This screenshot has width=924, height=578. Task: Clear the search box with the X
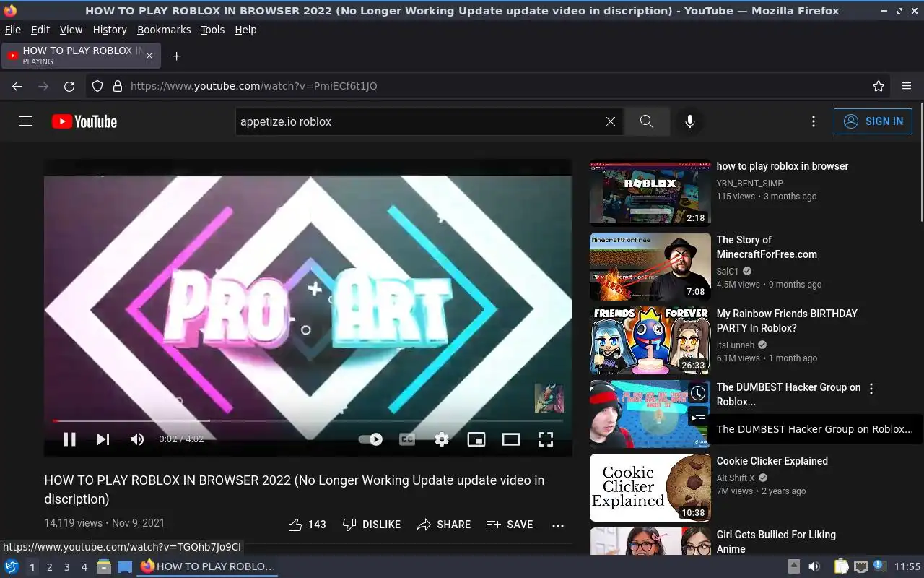(611, 121)
